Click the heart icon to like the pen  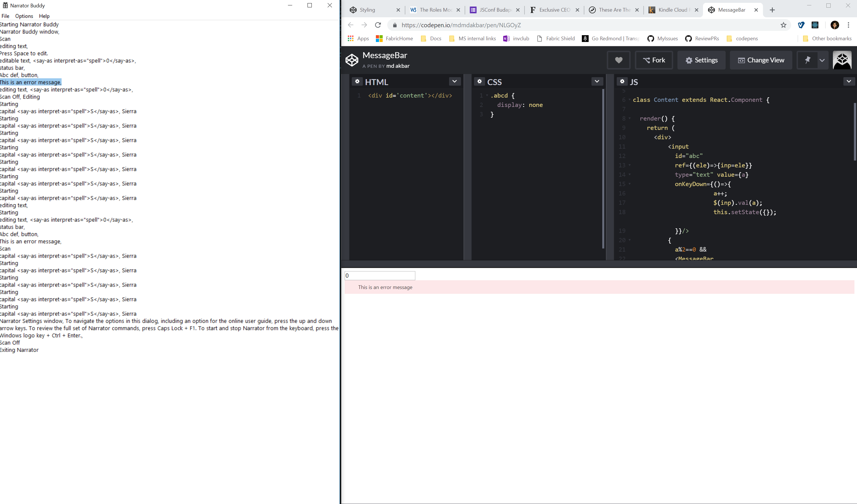tap(619, 60)
